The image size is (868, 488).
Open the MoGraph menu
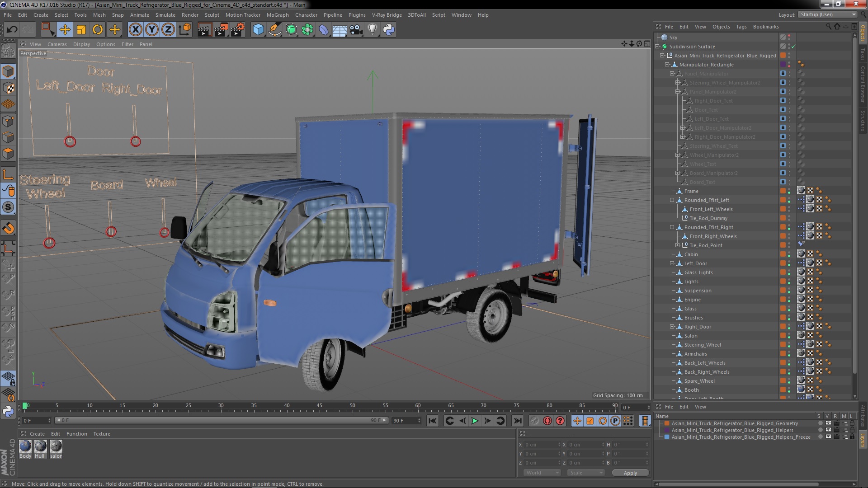click(x=278, y=15)
